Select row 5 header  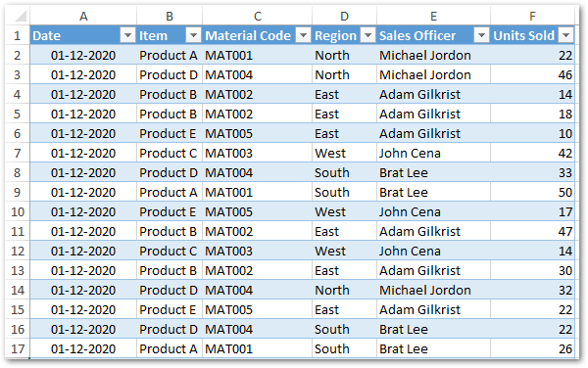coord(18,114)
